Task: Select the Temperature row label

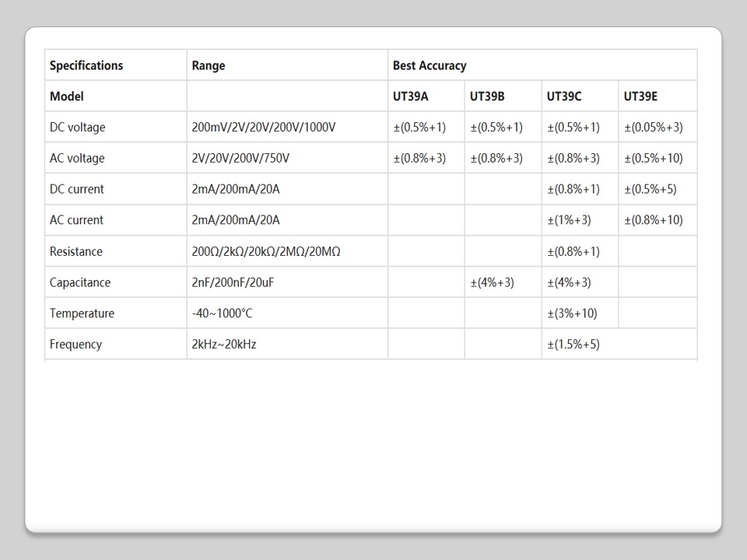Action: pos(82,313)
